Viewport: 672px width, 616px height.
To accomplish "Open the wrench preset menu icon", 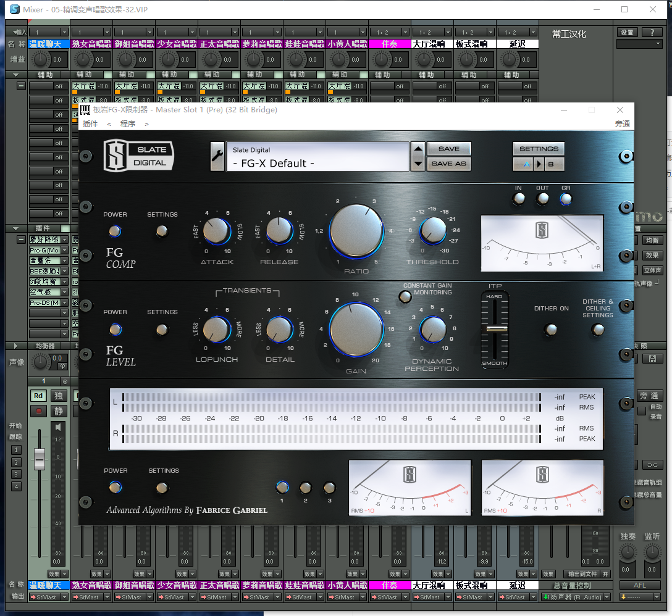I will point(217,156).
